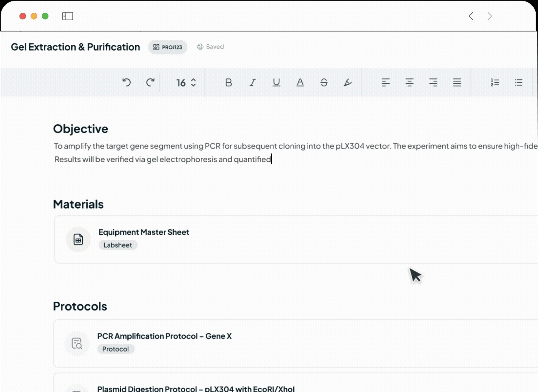Toggle the sidebar panel
Screen dimensions: 538x392
point(68,16)
